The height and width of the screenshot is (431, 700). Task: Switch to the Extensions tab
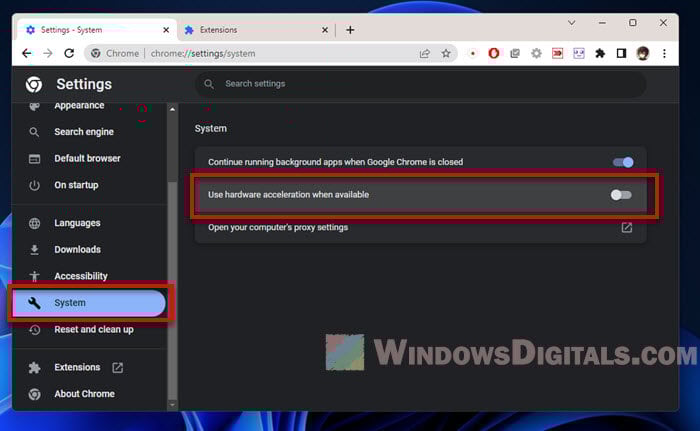255,30
